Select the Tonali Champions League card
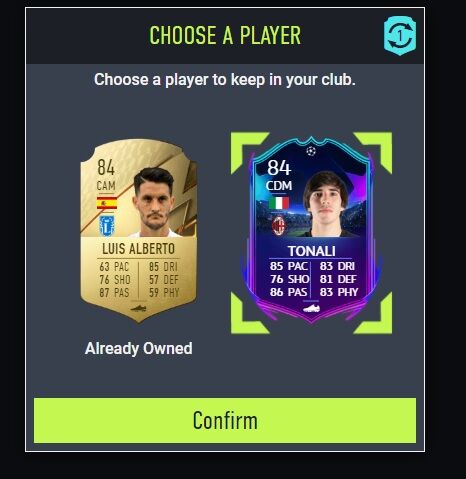Viewport: 466px width, 479px height. (311, 231)
